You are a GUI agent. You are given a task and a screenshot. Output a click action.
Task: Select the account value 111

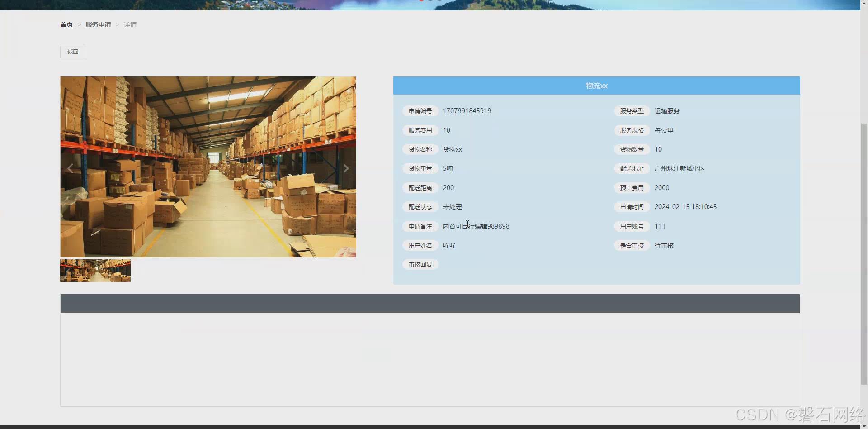660,226
